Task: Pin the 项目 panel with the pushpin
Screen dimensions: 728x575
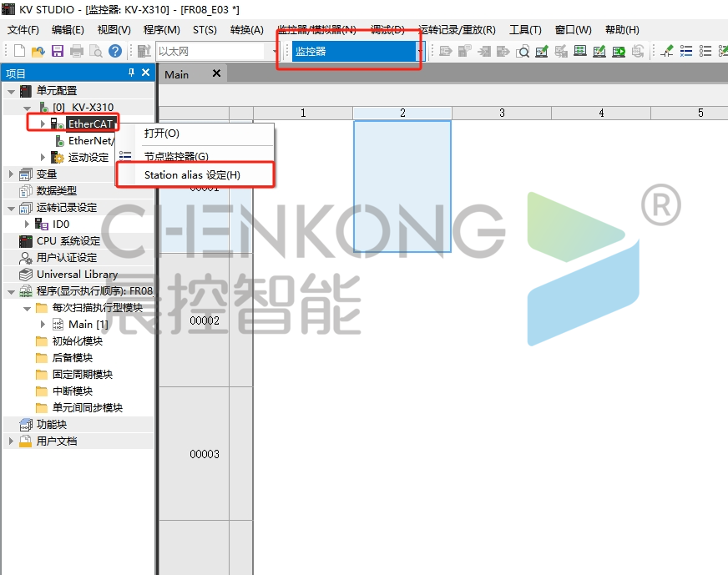Action: click(131, 73)
